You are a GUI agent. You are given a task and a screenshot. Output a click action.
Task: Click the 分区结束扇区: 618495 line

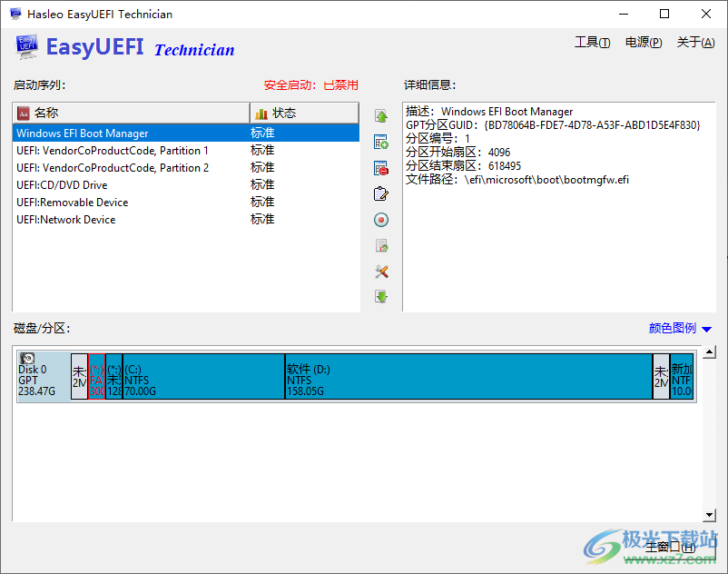click(463, 166)
